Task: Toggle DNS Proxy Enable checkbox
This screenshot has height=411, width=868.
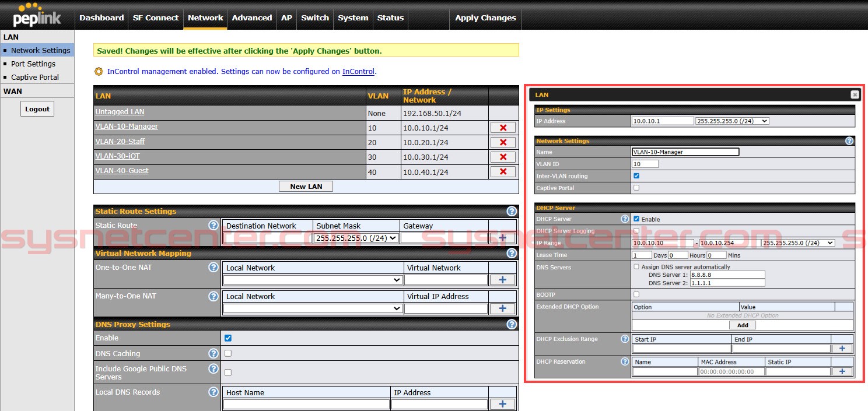Action: [x=228, y=338]
